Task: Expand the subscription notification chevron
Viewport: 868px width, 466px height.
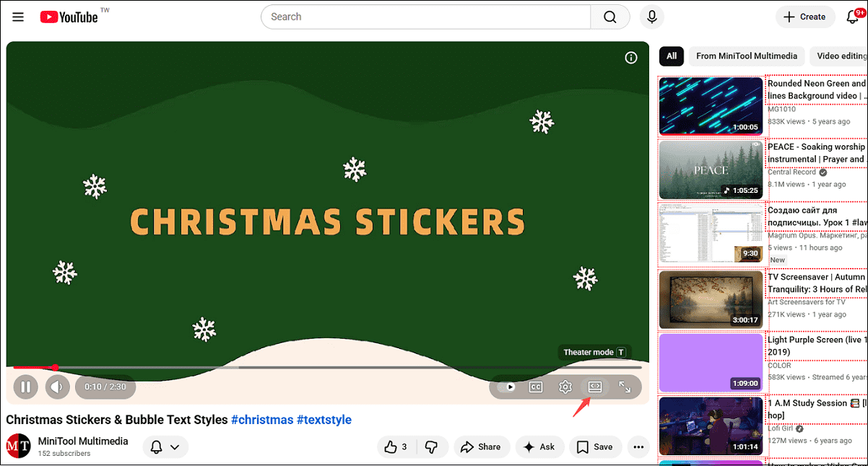Action: [175, 446]
